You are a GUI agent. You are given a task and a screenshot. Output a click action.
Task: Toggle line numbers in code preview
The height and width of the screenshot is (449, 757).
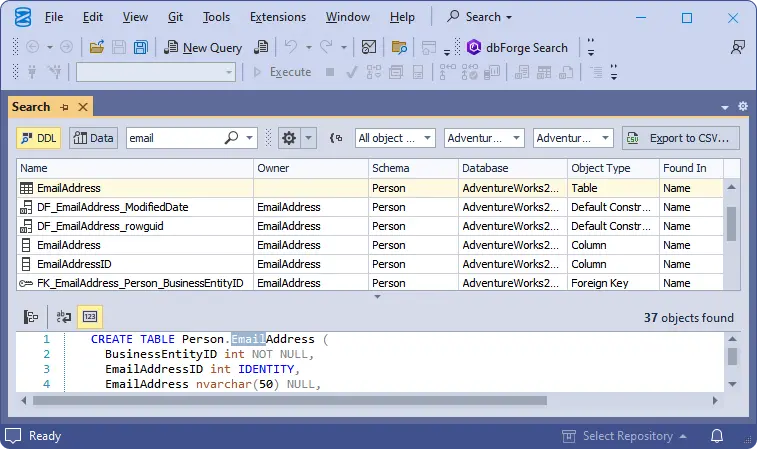90,317
